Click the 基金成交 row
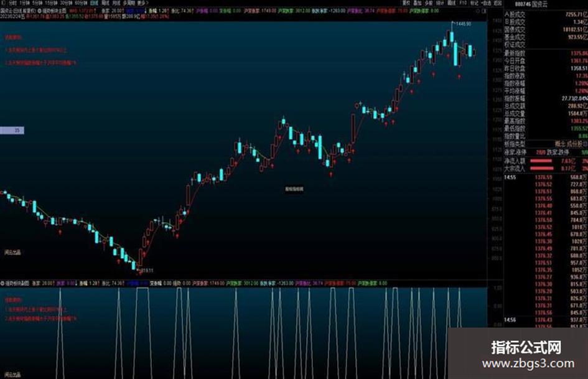588x379 pixels. pyautogui.click(x=546, y=37)
